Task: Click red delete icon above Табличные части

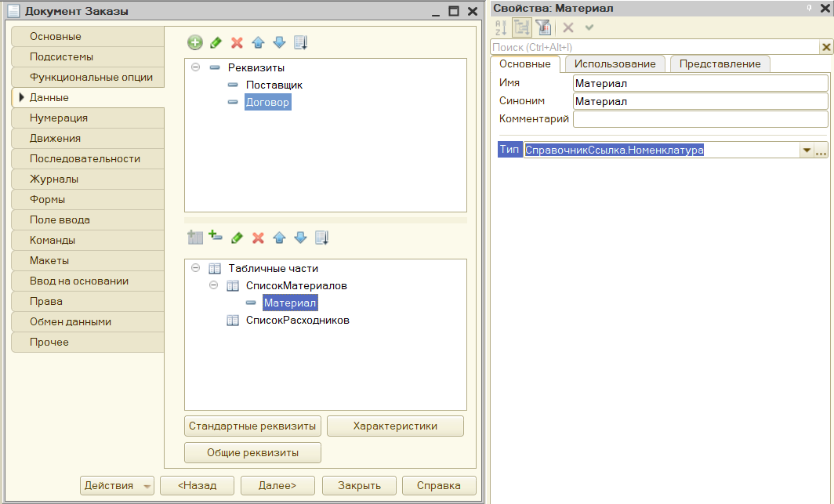Action: click(x=258, y=237)
